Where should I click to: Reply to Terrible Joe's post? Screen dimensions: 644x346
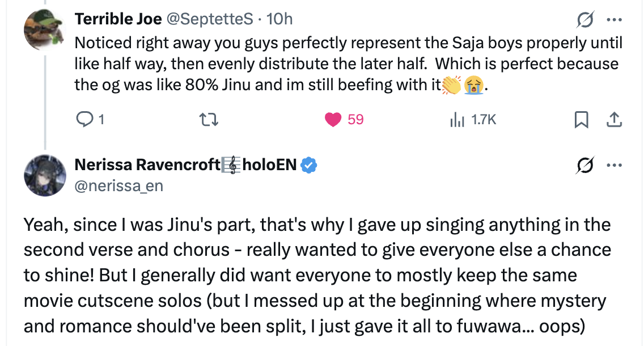point(84,120)
